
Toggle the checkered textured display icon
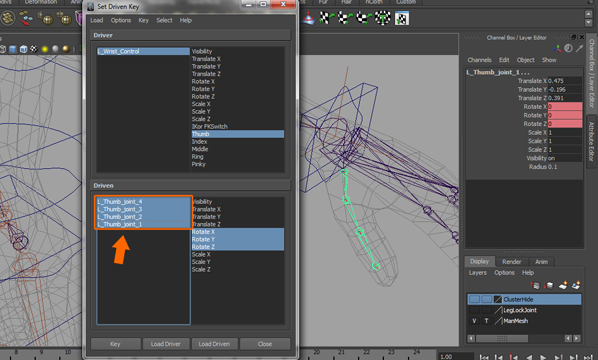pos(34,49)
